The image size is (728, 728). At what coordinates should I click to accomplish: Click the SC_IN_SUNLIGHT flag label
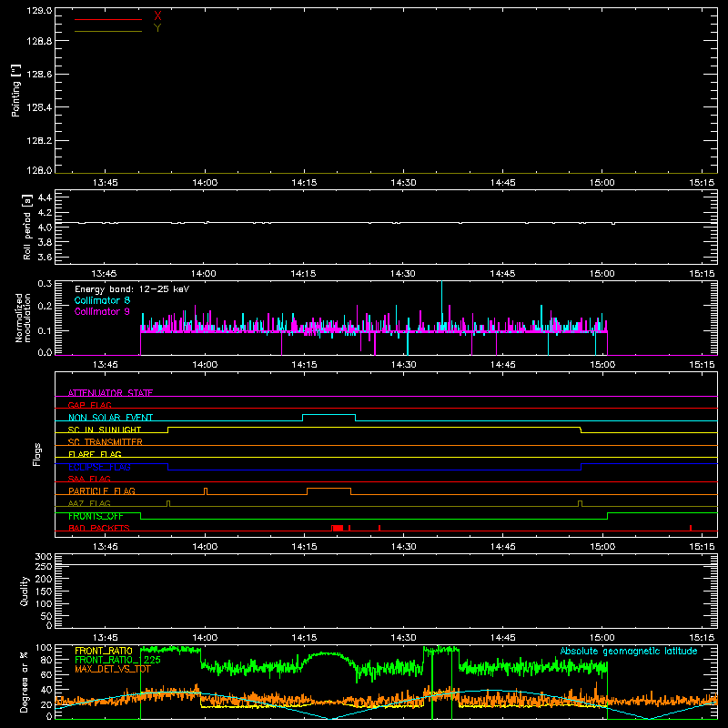105,430
